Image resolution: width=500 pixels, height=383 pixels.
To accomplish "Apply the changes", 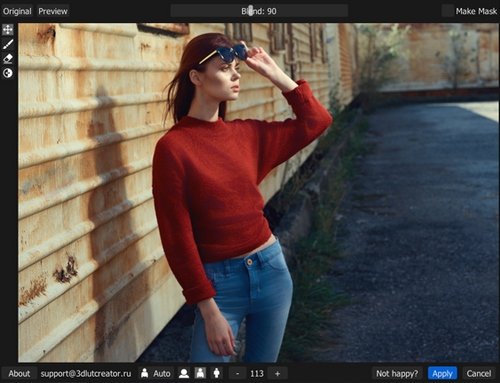I will [442, 373].
